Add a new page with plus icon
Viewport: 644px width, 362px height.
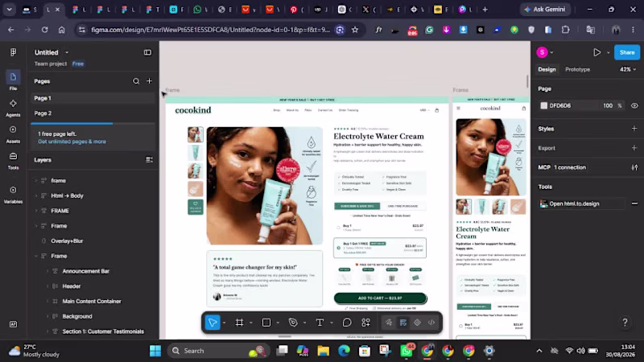click(x=149, y=81)
